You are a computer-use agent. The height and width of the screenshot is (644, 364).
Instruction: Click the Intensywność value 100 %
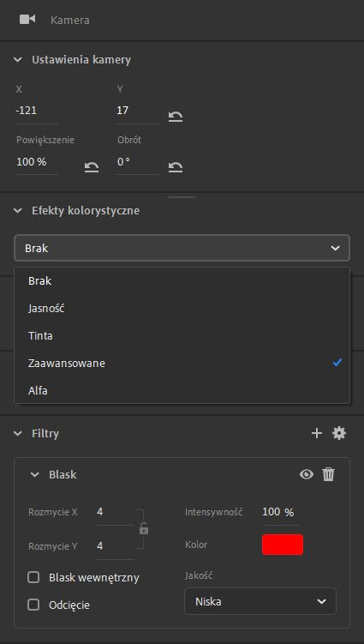pos(280,513)
